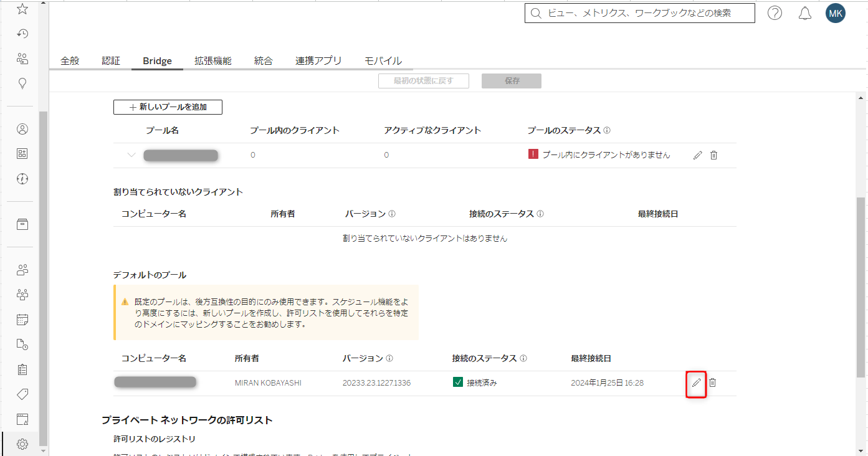This screenshot has width=868, height=456.
Task: Open the notifications bell
Action: pyautogui.click(x=804, y=12)
